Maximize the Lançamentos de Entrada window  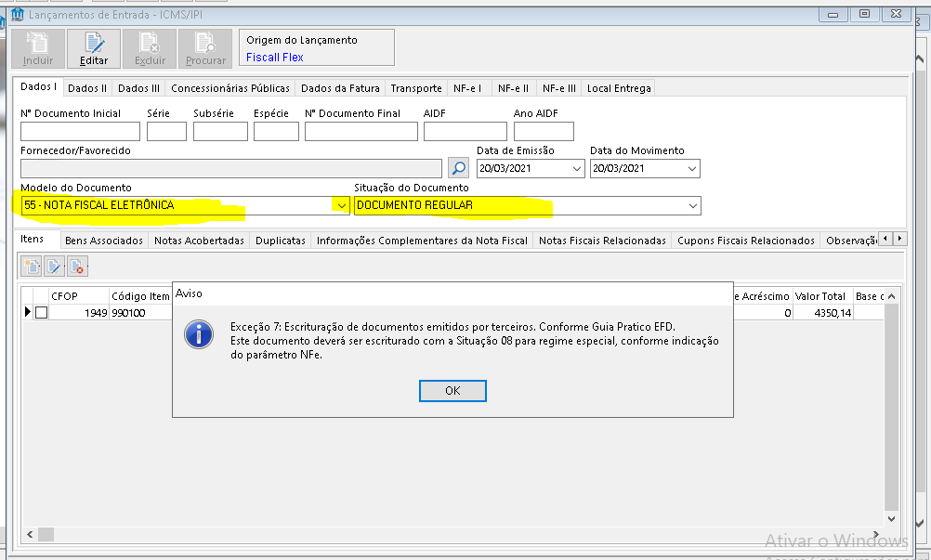865,14
